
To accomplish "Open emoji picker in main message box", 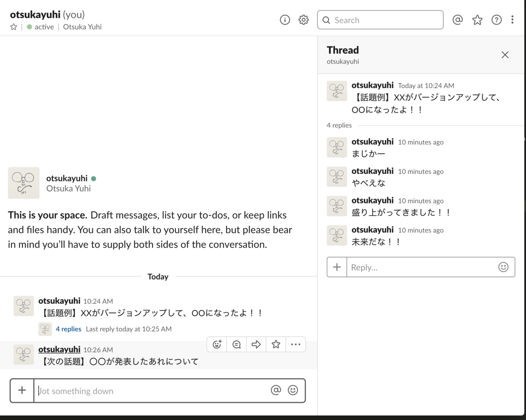I will [x=293, y=390].
